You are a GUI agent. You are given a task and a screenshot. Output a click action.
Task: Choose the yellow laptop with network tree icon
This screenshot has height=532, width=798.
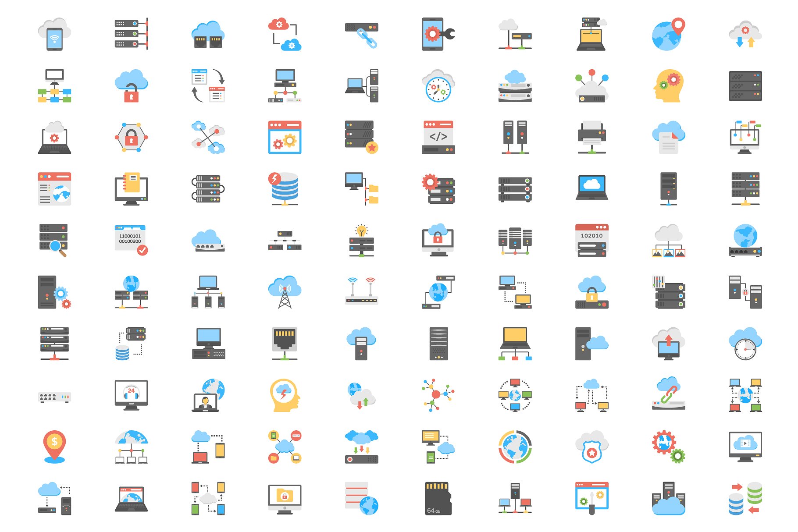(x=515, y=344)
